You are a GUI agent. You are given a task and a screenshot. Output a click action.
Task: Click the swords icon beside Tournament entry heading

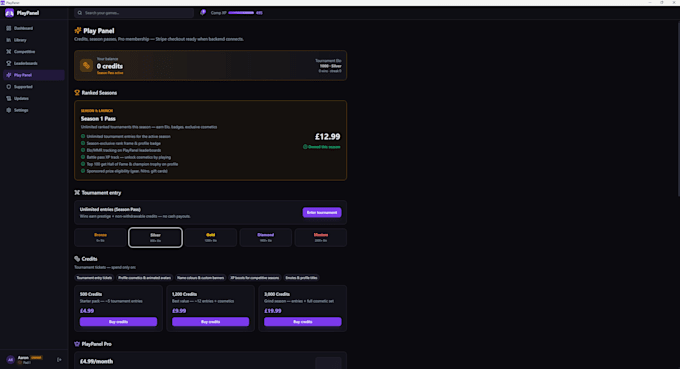coord(77,193)
